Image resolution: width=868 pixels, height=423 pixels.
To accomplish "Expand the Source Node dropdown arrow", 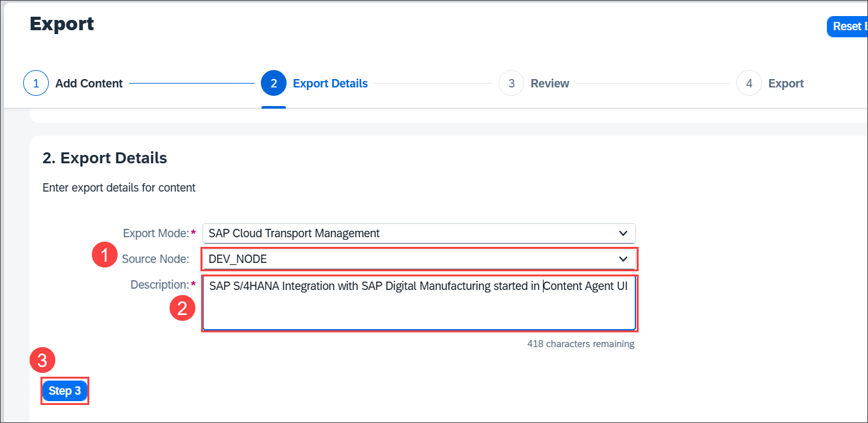I will coord(623,258).
